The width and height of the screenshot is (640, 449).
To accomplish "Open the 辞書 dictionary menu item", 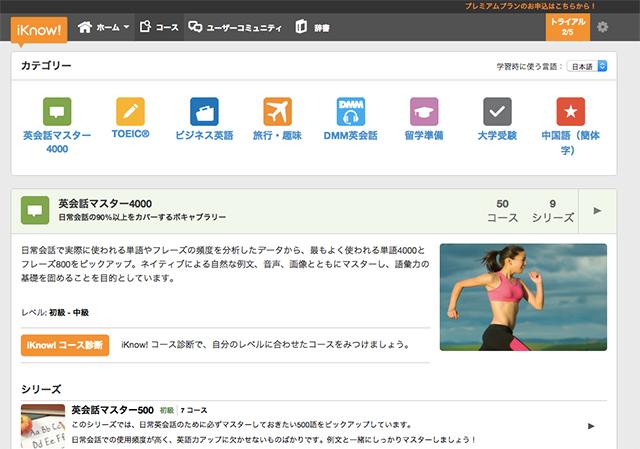I will pos(313,27).
